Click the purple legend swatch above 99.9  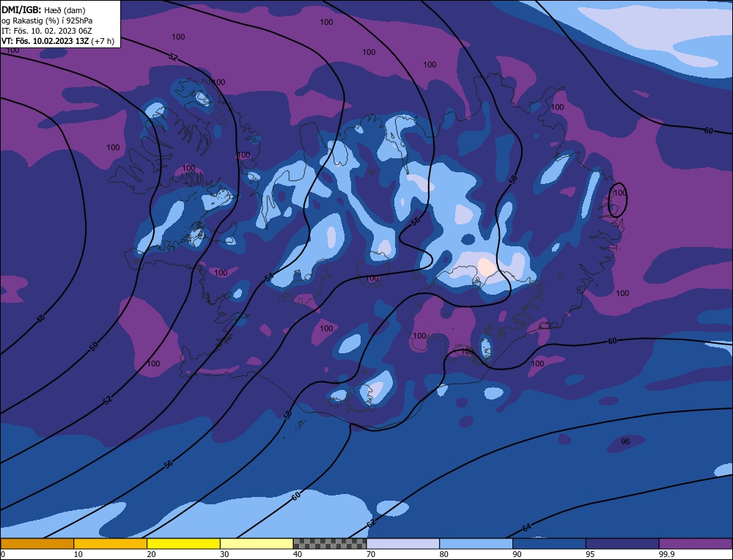696,544
